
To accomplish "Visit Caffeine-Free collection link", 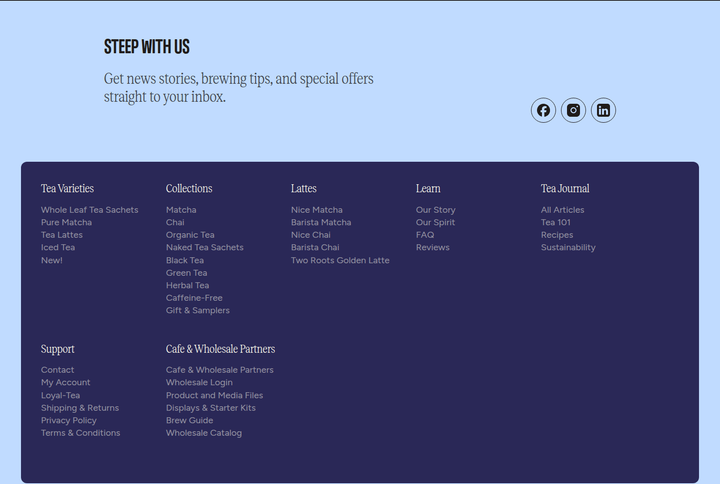I will [x=194, y=298].
